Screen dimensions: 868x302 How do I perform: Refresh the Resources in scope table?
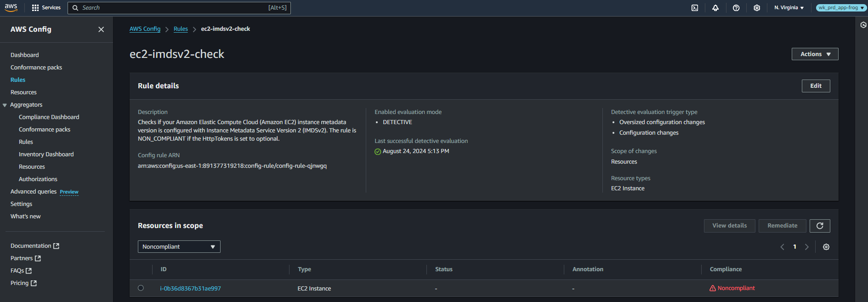[820, 226]
